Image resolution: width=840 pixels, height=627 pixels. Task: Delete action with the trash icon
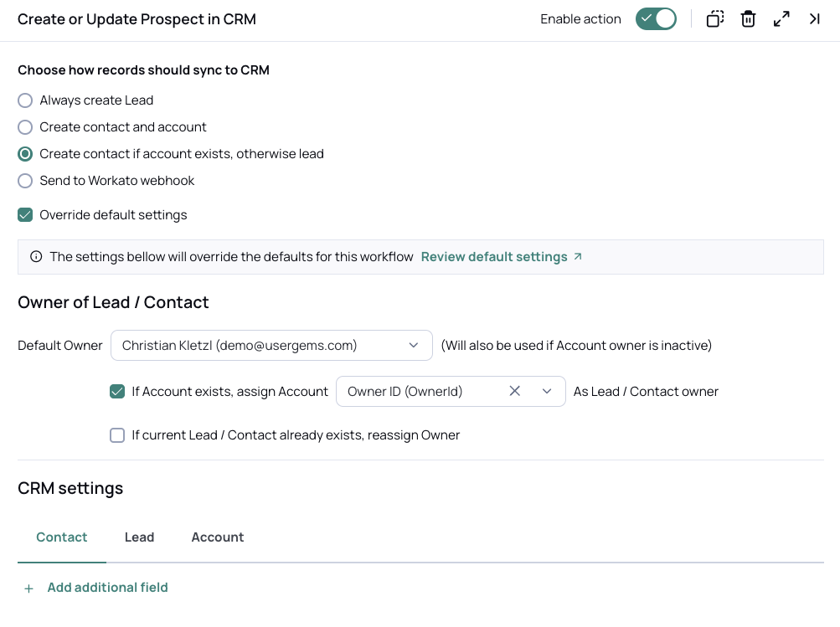pos(748,19)
